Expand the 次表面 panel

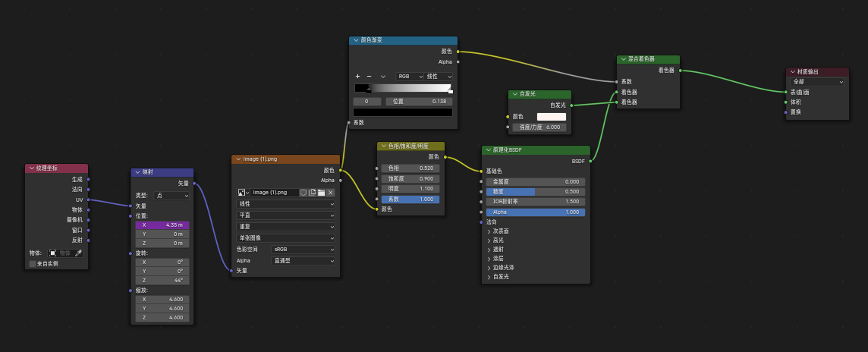(489, 231)
